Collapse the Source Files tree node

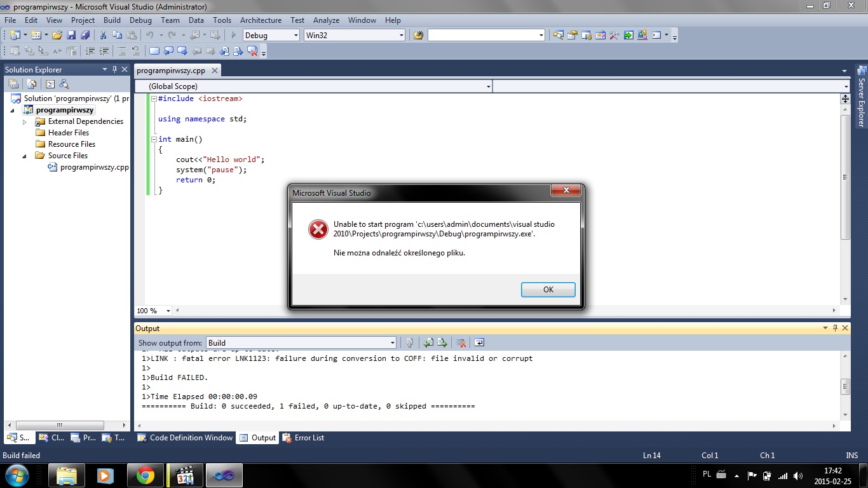click(25, 156)
